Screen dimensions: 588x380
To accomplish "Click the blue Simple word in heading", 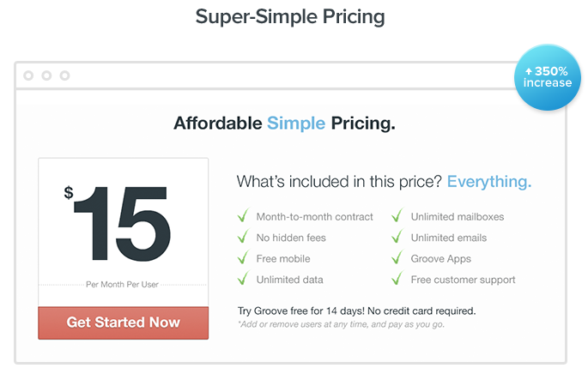I will pos(296,124).
